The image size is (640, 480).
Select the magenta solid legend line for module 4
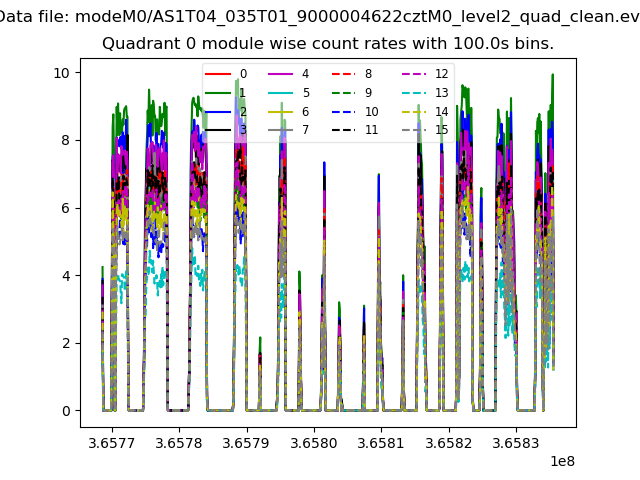[281, 74]
